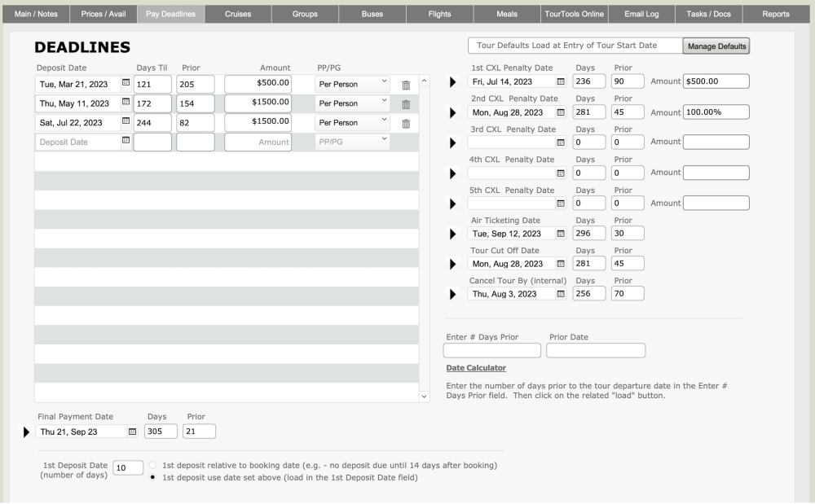Click Days Til field showing 121
Screen dimensions: 815x504
152,84
